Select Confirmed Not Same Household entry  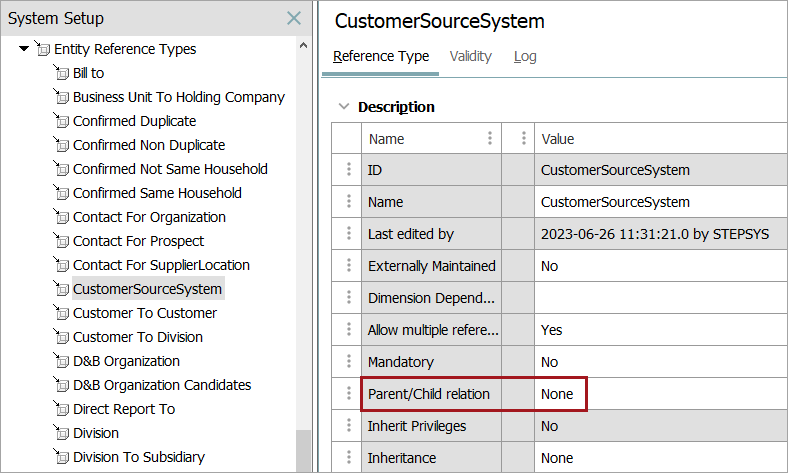pyautogui.click(x=170, y=169)
